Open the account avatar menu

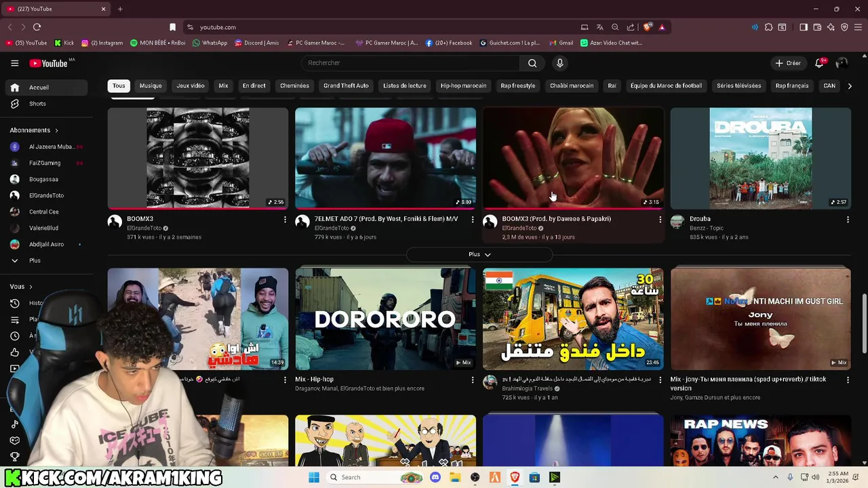pyautogui.click(x=842, y=63)
